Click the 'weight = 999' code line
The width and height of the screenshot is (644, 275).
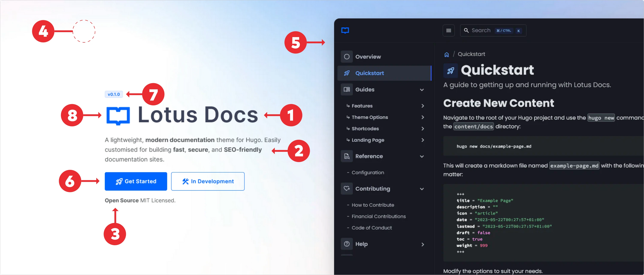pos(472,245)
